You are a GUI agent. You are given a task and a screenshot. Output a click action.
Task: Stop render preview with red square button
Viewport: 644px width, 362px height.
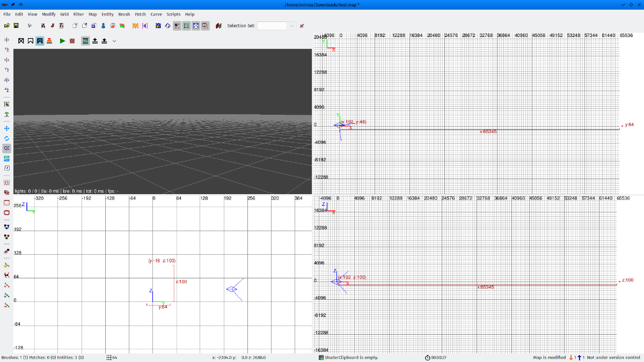(72, 41)
